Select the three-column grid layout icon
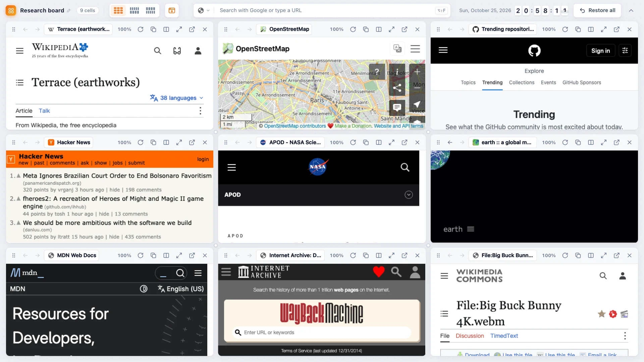The height and width of the screenshot is (362, 644). [x=118, y=10]
